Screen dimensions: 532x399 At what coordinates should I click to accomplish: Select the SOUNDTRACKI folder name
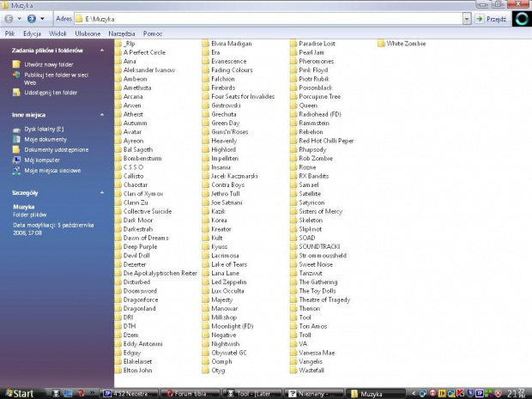click(x=319, y=246)
